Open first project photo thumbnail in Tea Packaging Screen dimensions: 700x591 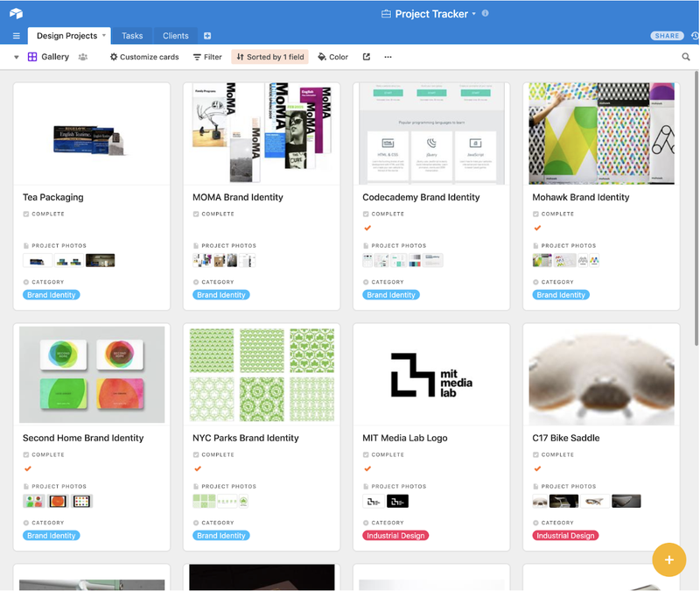(38, 260)
